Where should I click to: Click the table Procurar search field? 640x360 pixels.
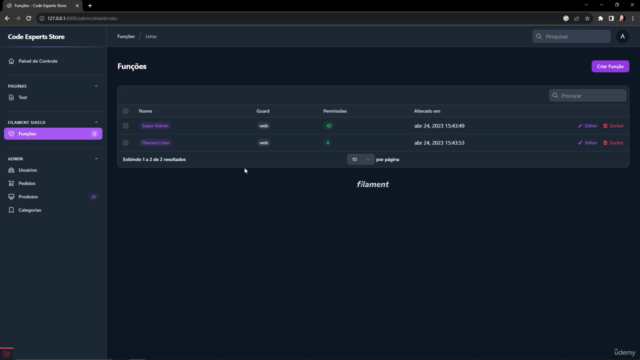[587, 96]
